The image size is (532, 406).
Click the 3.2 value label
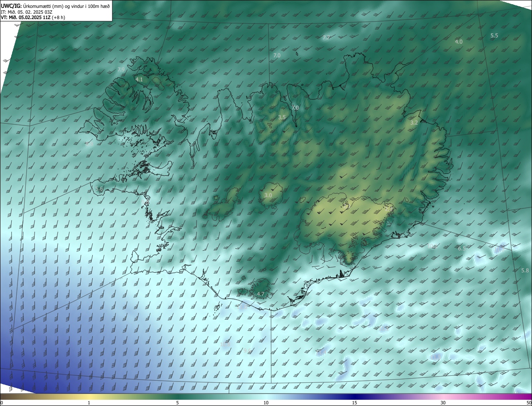pos(414,123)
